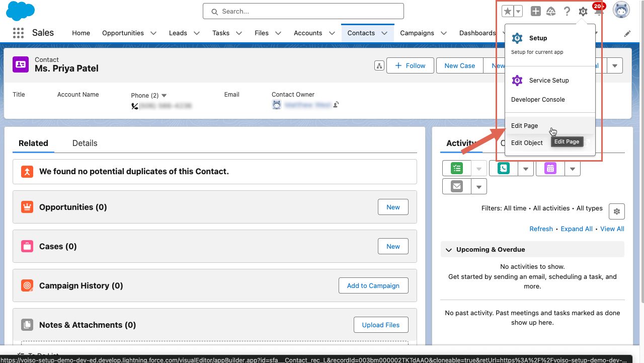Open the user profile avatar
This screenshot has width=644, height=363.
point(621,10)
